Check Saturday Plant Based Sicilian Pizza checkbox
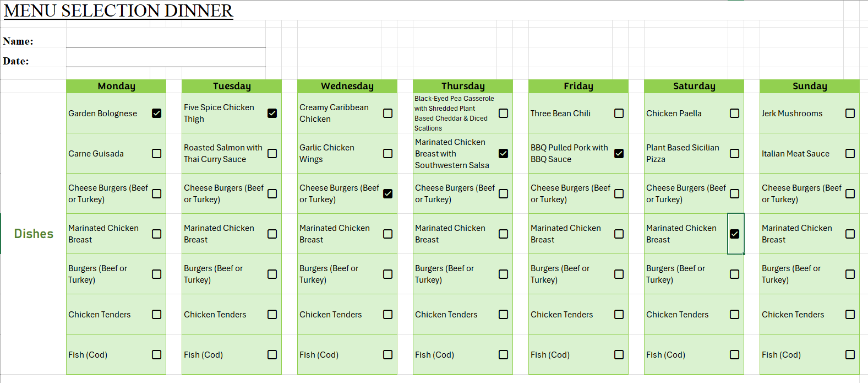This screenshot has height=383, width=868. click(735, 153)
